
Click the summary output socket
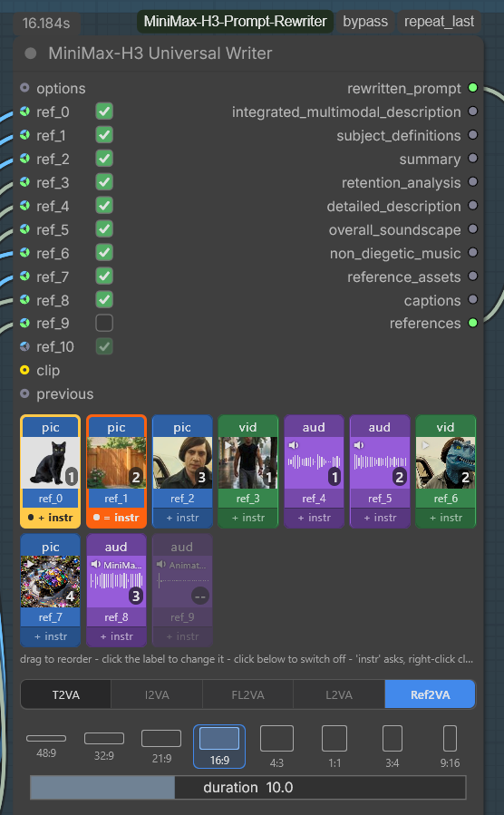click(x=473, y=159)
